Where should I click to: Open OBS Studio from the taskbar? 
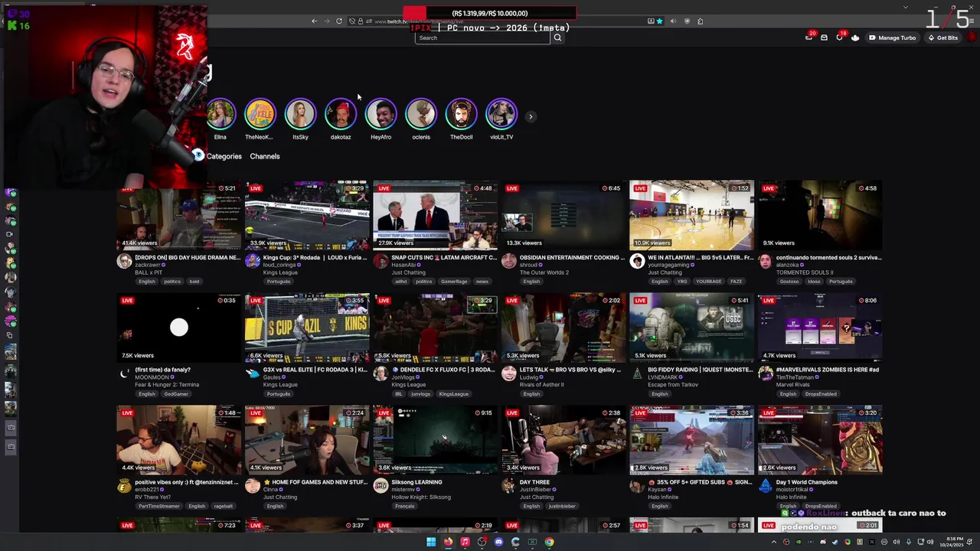point(482,542)
